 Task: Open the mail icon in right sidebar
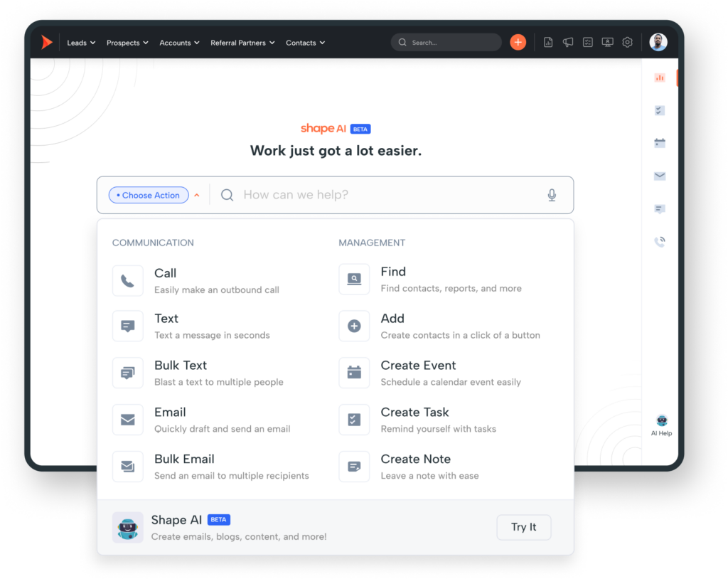[x=660, y=176]
